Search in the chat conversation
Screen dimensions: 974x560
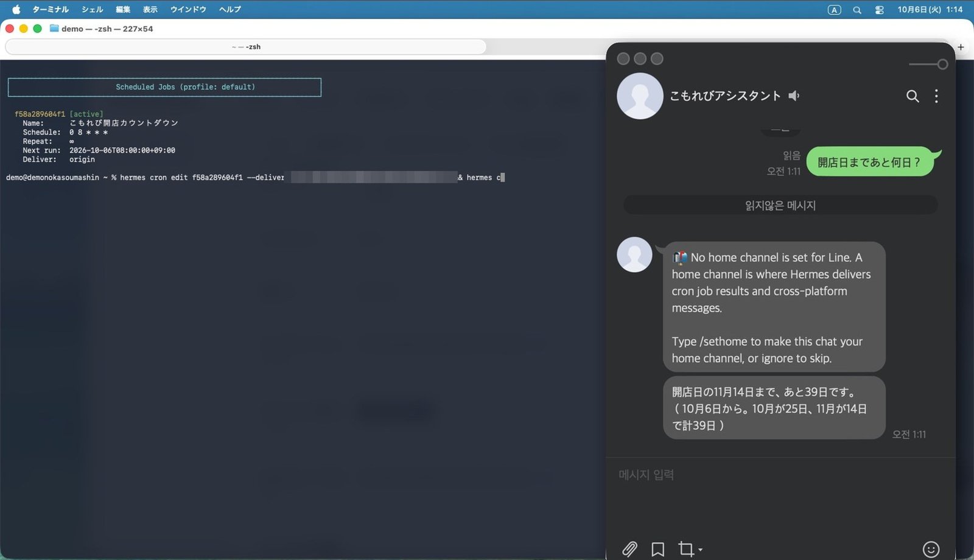coord(913,96)
